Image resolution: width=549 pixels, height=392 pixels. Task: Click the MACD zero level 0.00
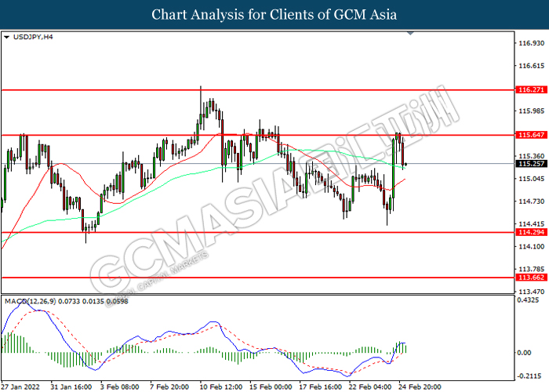pos(524,353)
